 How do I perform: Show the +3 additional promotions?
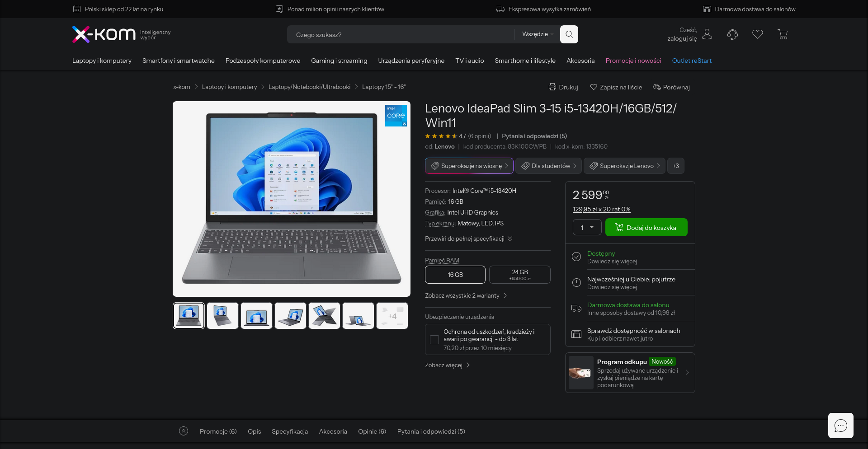click(676, 166)
